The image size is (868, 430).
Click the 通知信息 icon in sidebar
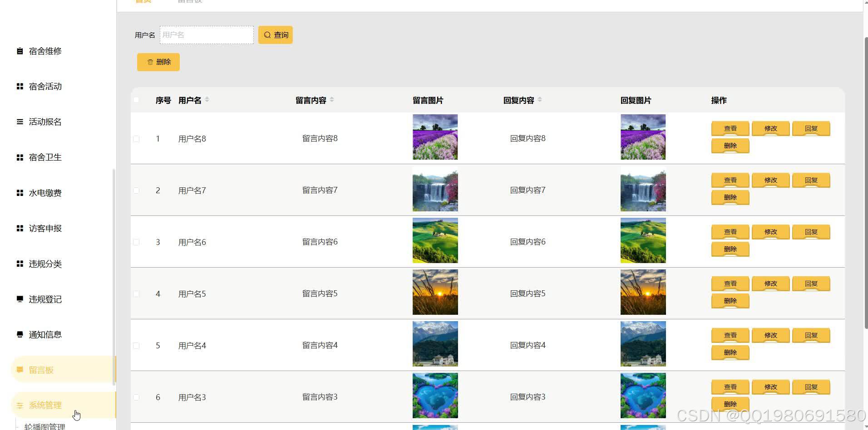(20, 334)
